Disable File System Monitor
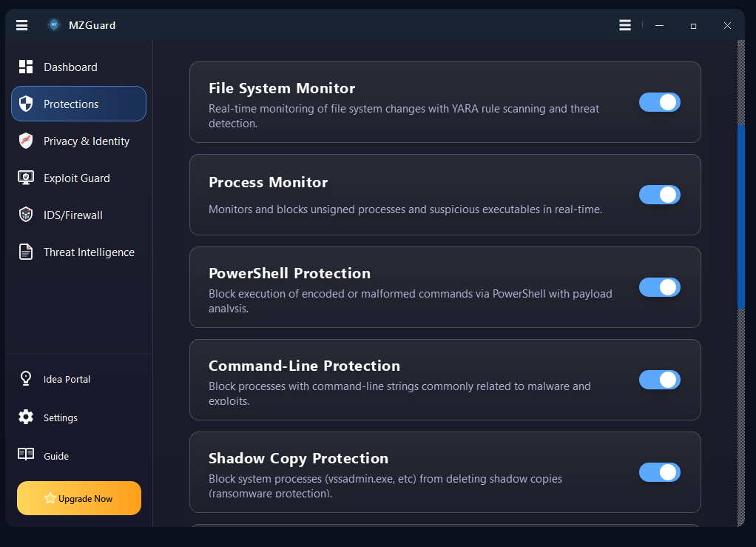Screen dimensions: 756x547 [x=659, y=102]
